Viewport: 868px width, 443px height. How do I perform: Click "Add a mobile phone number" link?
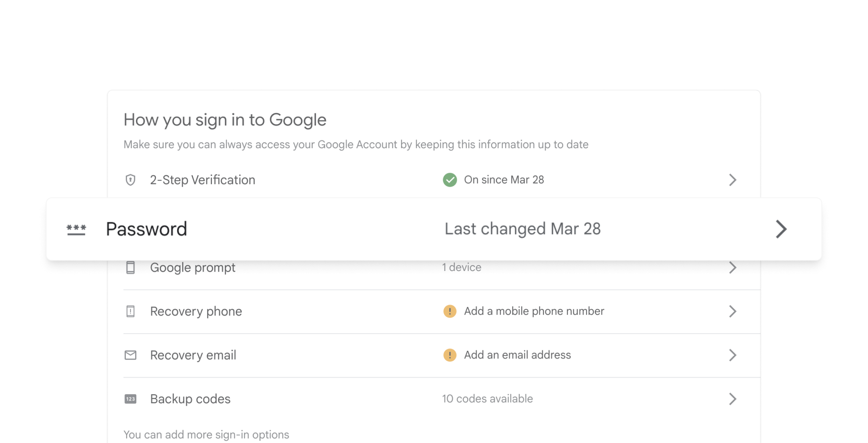[x=534, y=311]
